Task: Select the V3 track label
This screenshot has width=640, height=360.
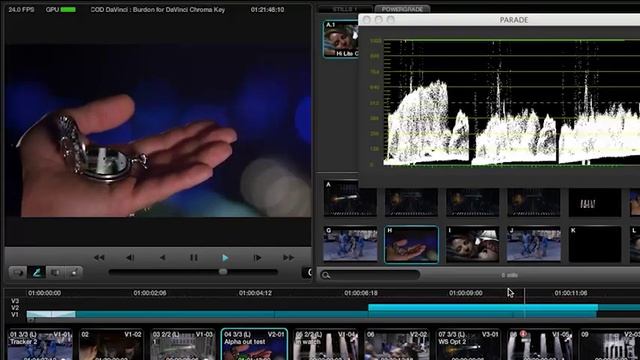Action: [x=15, y=301]
